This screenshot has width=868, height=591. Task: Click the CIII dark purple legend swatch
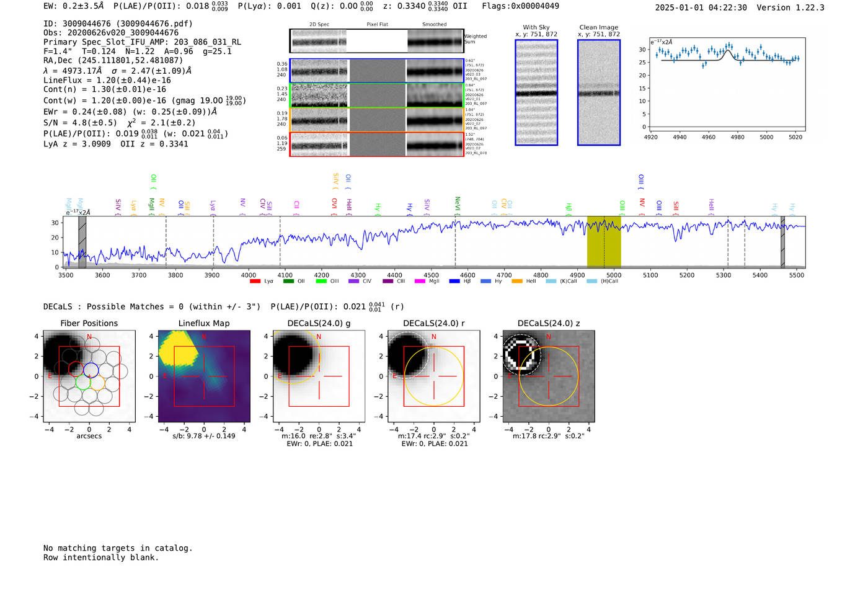tap(388, 282)
